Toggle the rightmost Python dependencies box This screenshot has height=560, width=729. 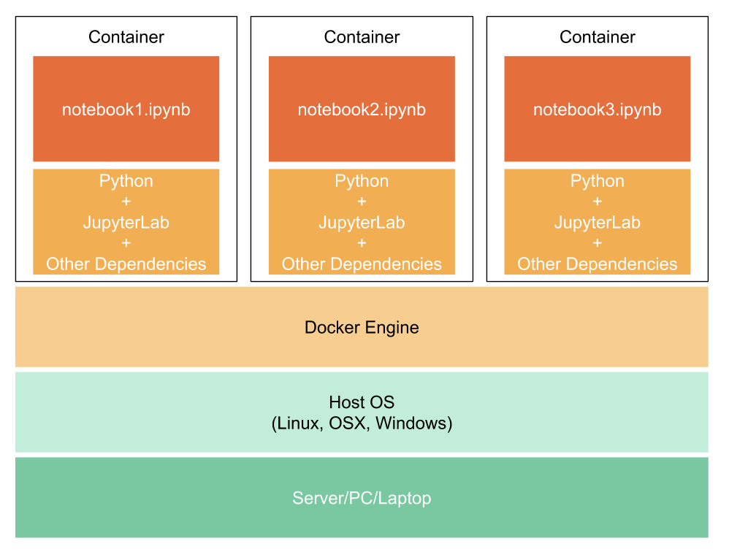coord(597,222)
